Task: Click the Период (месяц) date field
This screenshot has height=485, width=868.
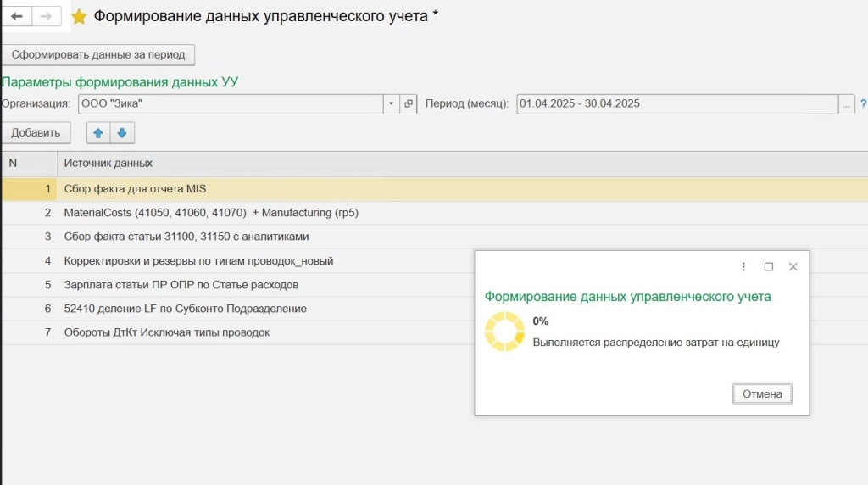Action: 677,104
